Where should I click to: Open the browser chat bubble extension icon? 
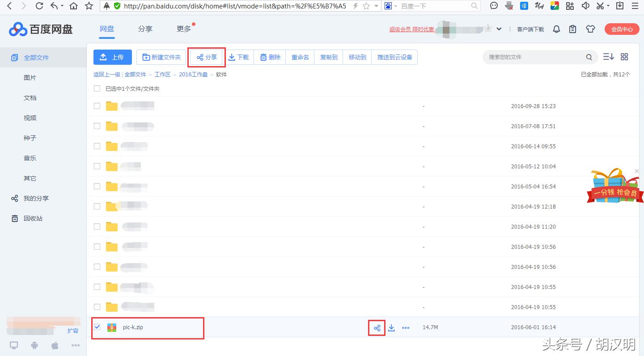click(494, 6)
